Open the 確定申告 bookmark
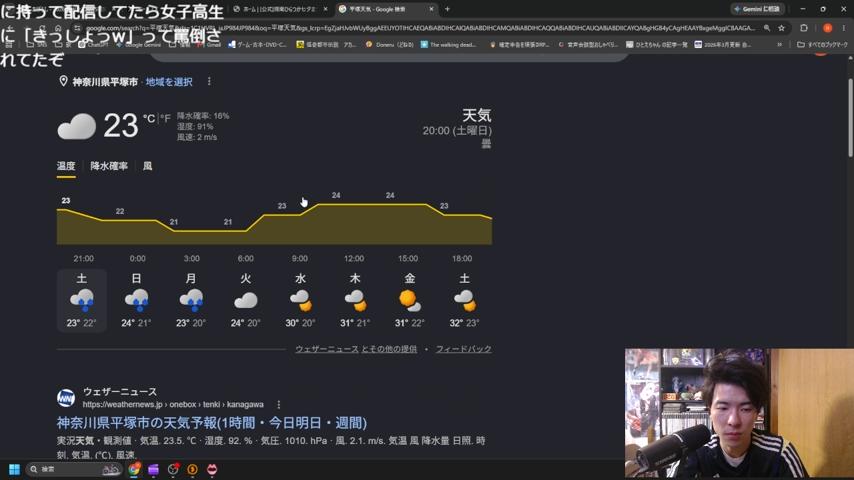Screen dimensions: 854x480 point(519,45)
